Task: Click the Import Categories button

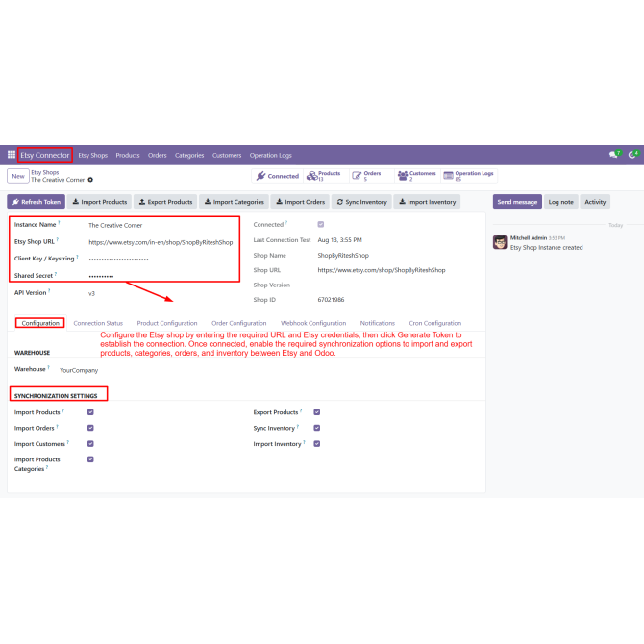Action: pyautogui.click(x=235, y=202)
